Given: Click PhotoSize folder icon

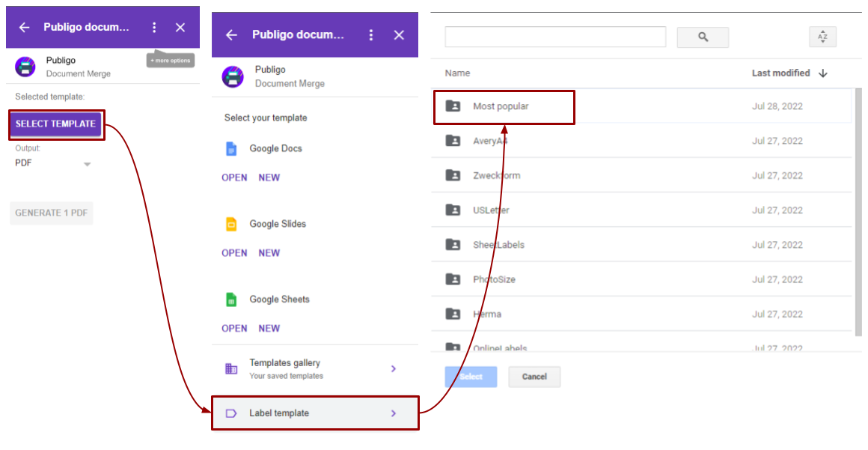Looking at the screenshot, I should pos(453,279).
